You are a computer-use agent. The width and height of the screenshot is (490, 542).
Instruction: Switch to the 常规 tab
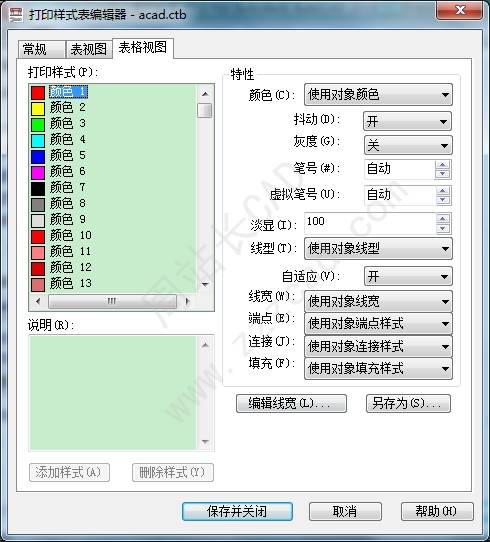41,49
